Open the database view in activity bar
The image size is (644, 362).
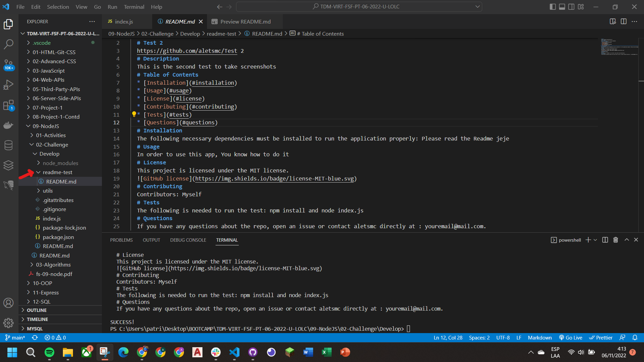coord(8,145)
